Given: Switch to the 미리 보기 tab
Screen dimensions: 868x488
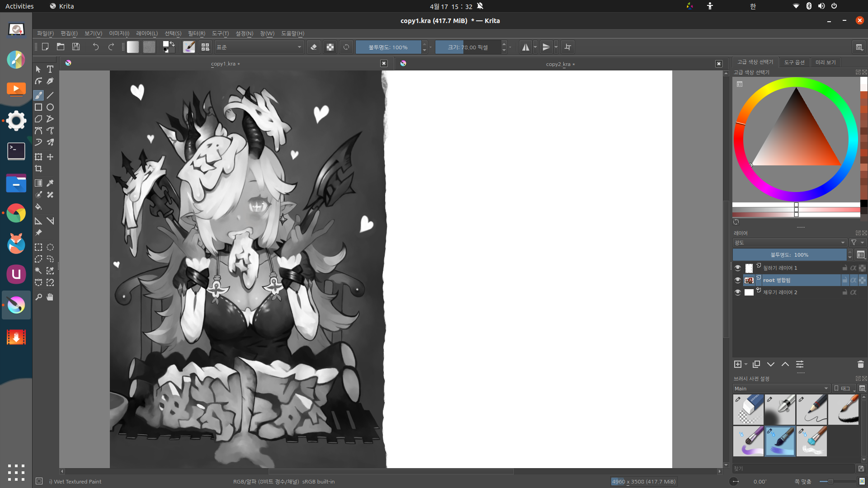Looking at the screenshot, I should coord(826,62).
